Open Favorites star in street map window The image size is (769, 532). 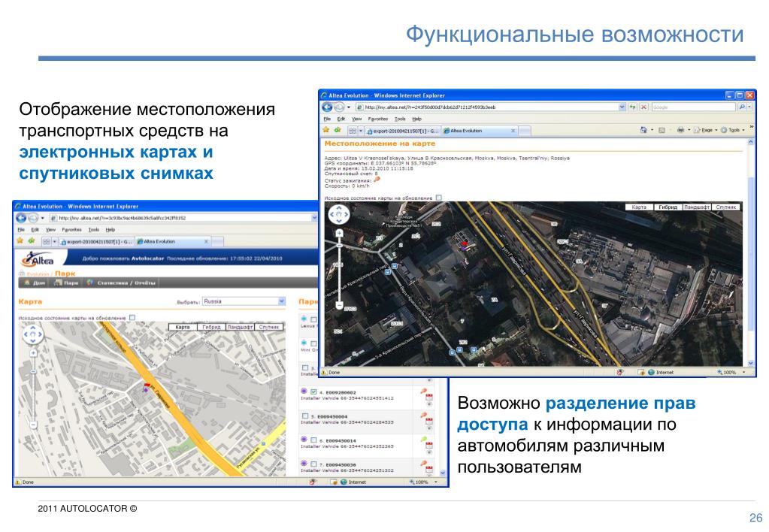click(x=20, y=241)
